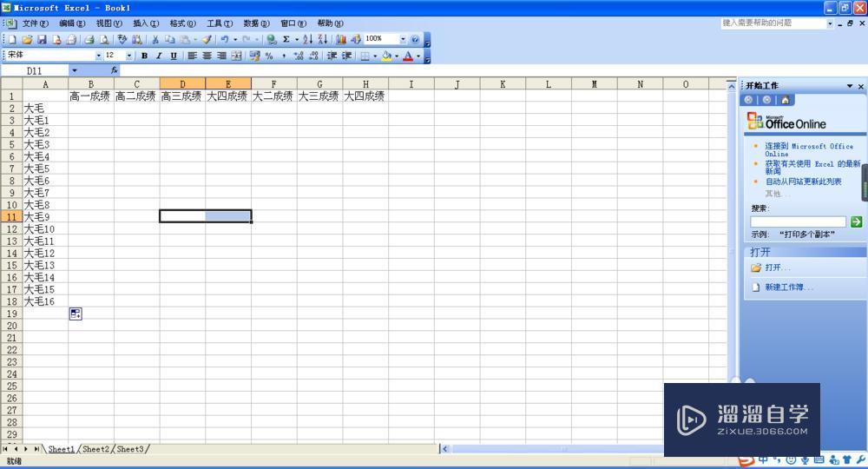Open Print Preview from the toolbar
Image resolution: width=868 pixels, height=469 pixels.
coord(103,40)
